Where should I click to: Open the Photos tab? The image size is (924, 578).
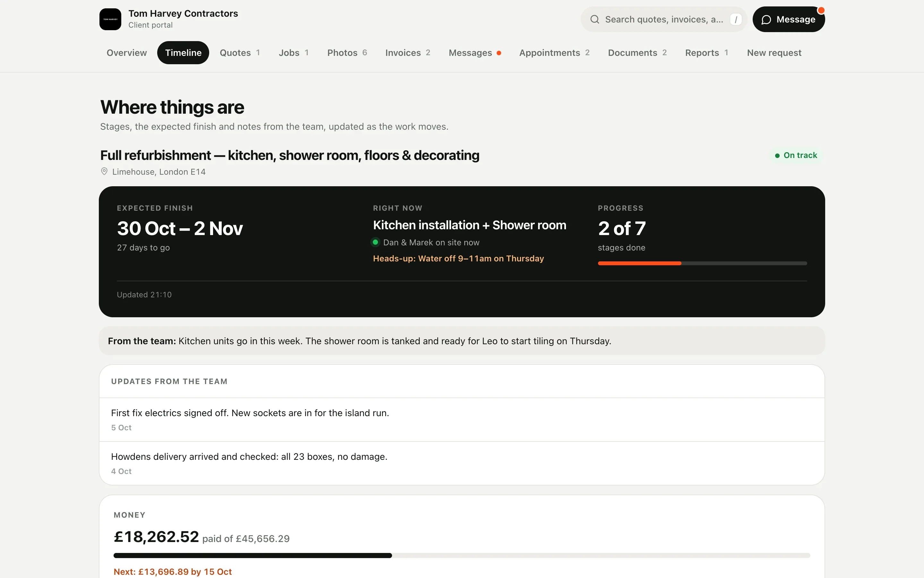[x=347, y=53]
